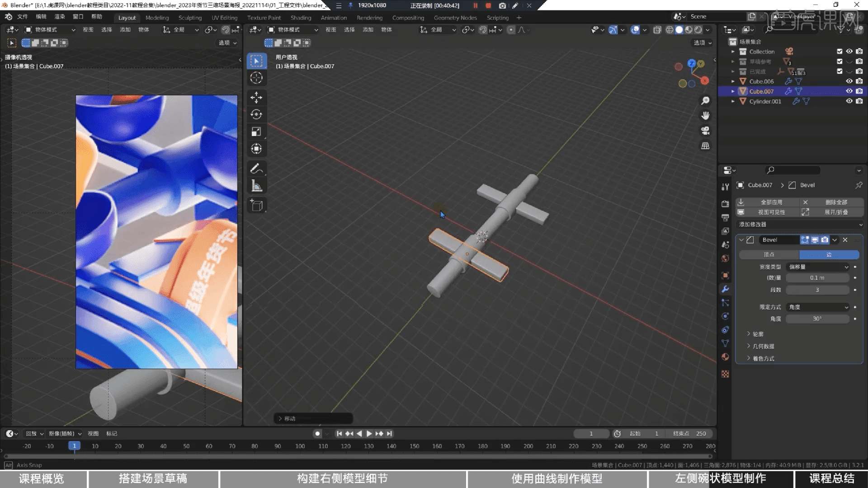Select the Measure ruler tool
The image size is (868, 488).
[256, 186]
